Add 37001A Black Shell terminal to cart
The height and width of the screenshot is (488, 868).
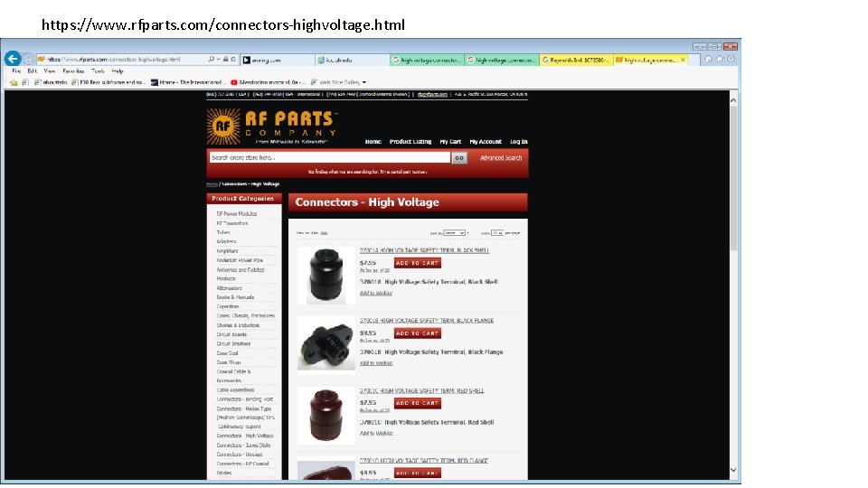coord(418,263)
